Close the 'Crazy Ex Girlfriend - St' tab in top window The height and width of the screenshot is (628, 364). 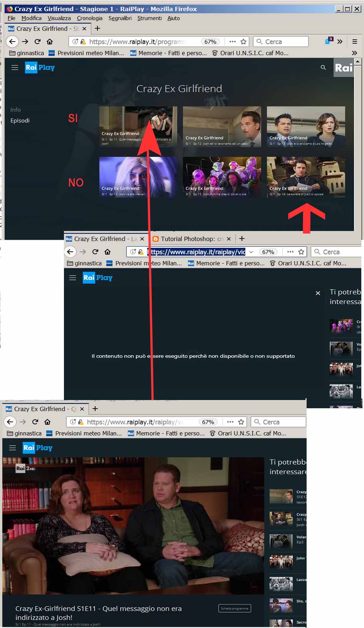84,29
